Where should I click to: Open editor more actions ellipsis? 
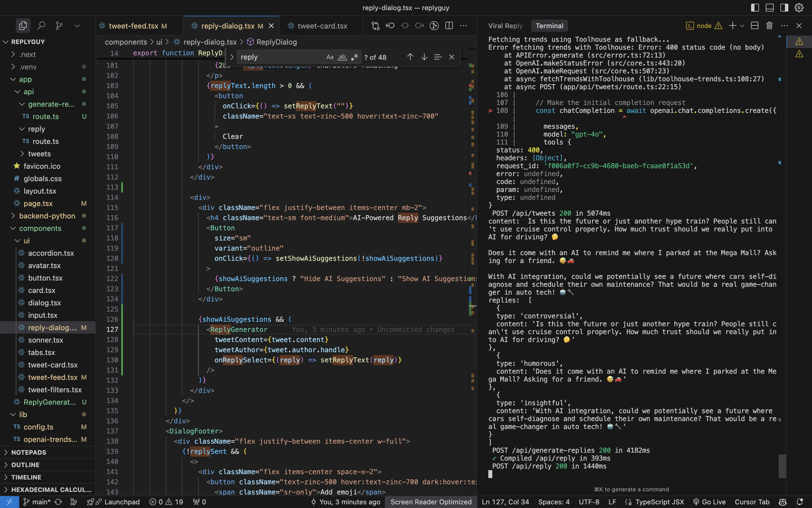[464, 25]
